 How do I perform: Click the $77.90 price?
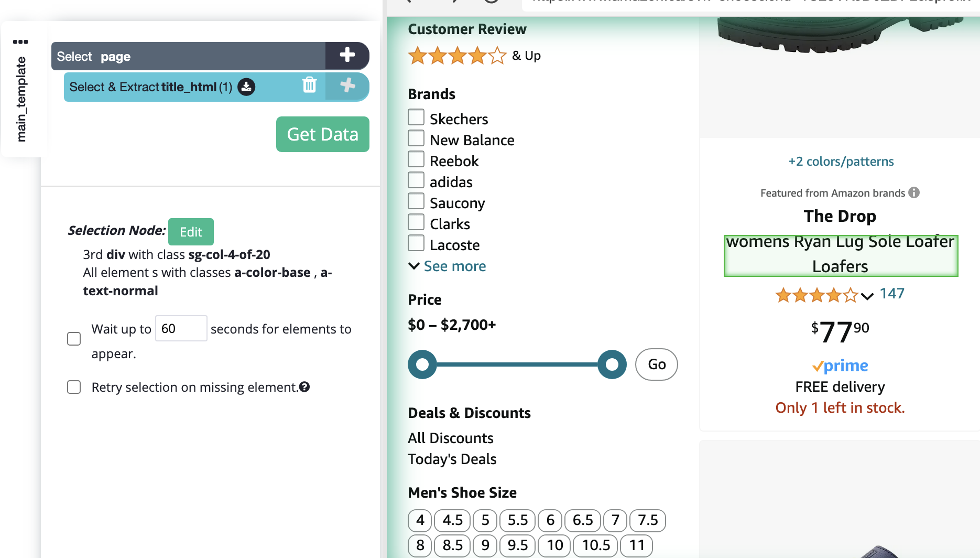(840, 331)
